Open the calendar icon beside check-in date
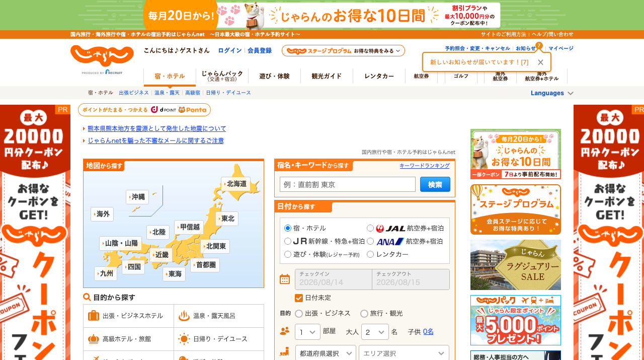This screenshot has width=644, height=360. (x=285, y=279)
